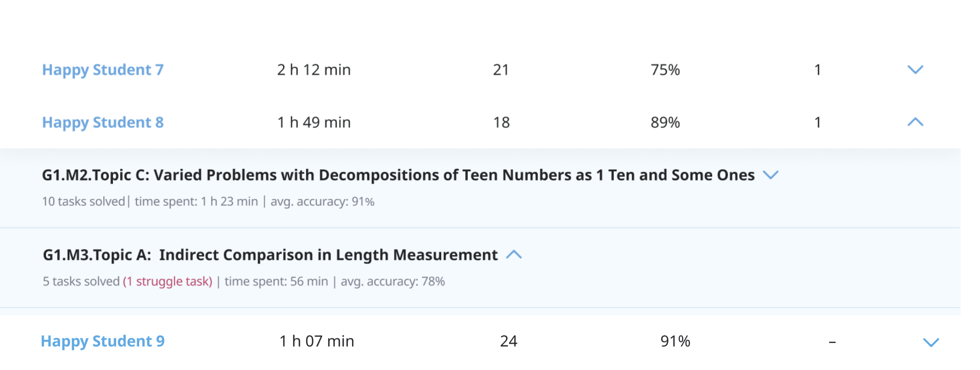This screenshot has width=980, height=370.
Task: Click Student 8's 1 h 49 min time
Action: pyautogui.click(x=314, y=122)
